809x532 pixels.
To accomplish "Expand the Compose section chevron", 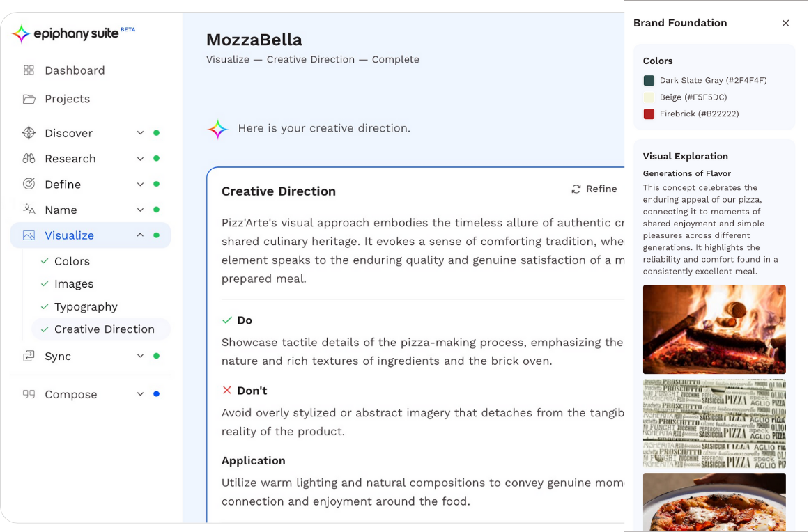I will (x=140, y=394).
